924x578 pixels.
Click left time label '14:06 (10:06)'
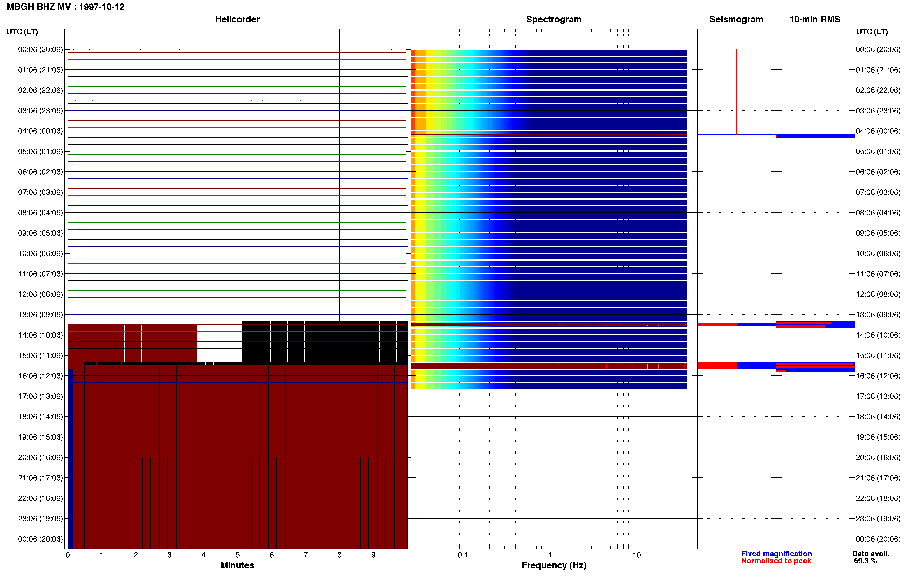pos(41,335)
